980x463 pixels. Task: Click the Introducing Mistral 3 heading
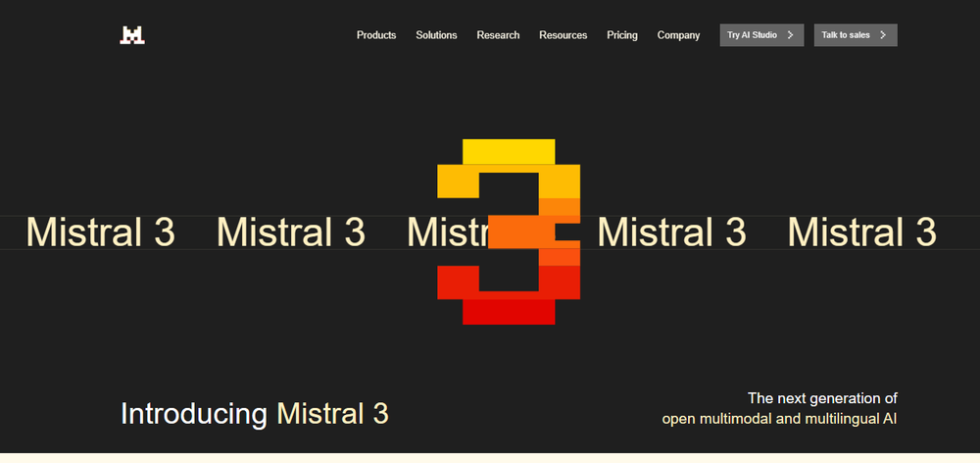click(255, 414)
